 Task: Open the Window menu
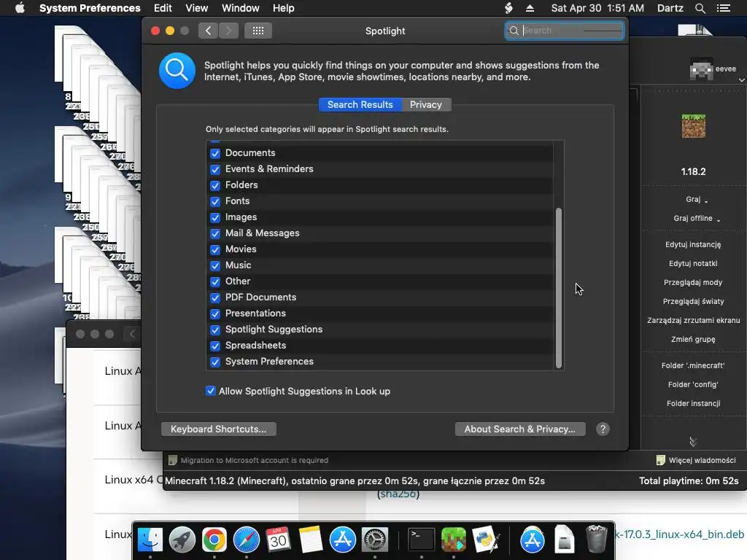point(241,8)
